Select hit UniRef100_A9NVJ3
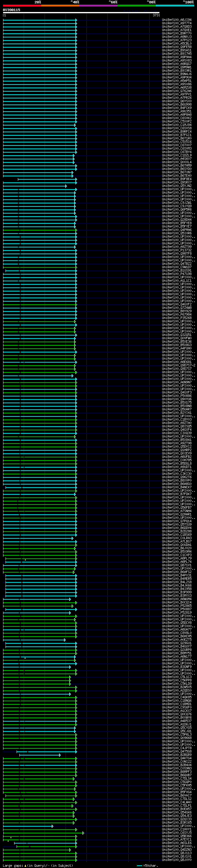The height and width of the screenshot is (868, 197). [176, 37]
